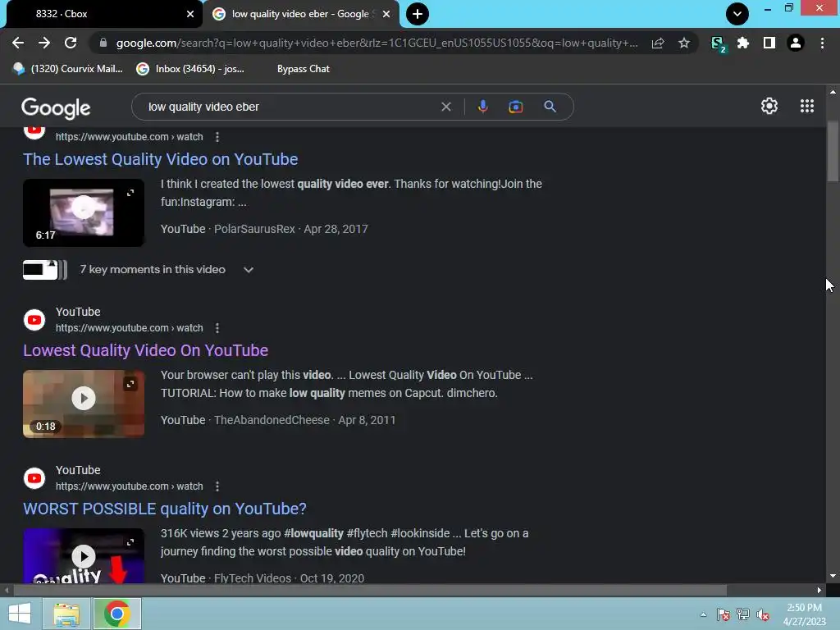Close the Google search tab
The image size is (840, 630).
[x=386, y=14]
